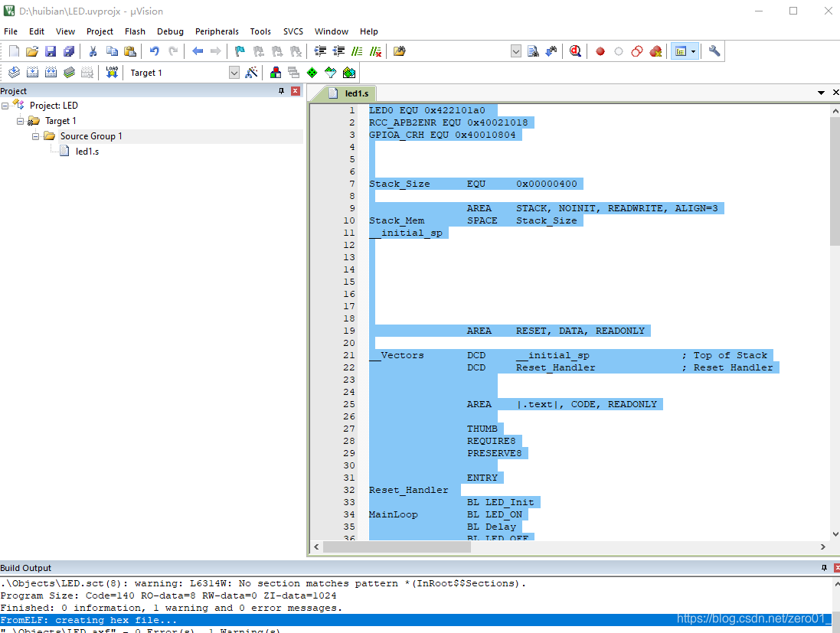Screen dimensions: 840x633
Task: Open the Edit menu
Action: tap(37, 31)
